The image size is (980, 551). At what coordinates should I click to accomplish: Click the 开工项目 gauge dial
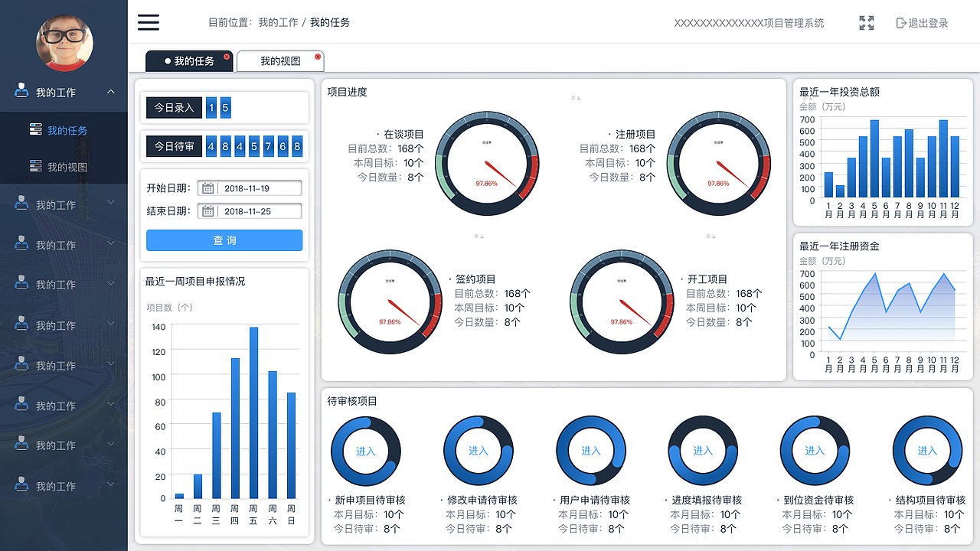622,302
